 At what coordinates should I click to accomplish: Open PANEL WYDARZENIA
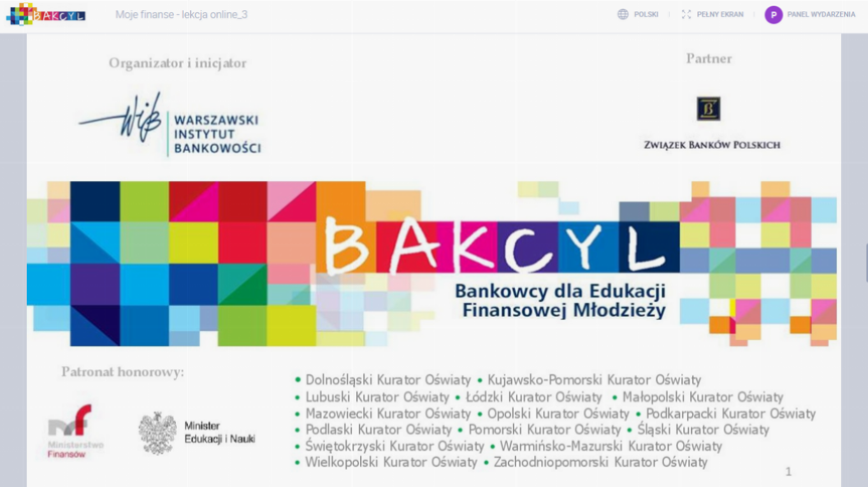pyautogui.click(x=821, y=14)
